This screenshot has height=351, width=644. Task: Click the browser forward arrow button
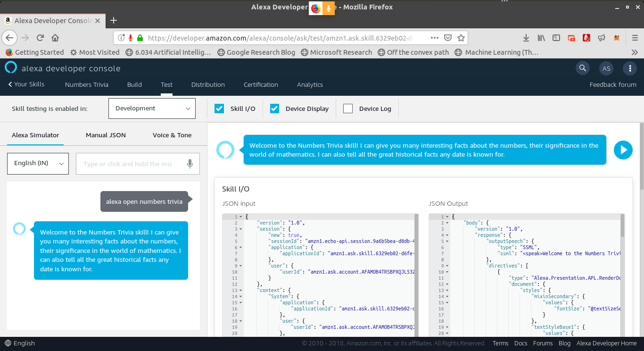[x=25, y=38]
